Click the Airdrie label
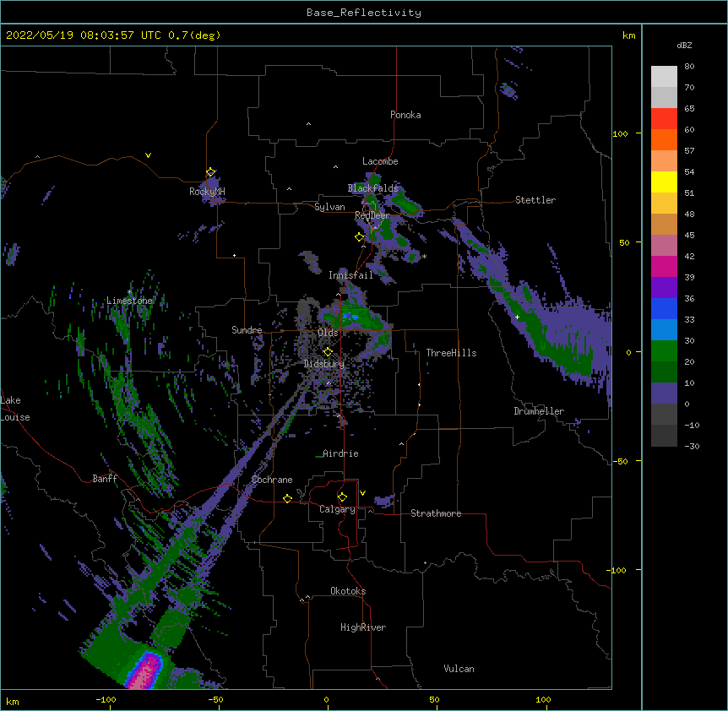This screenshot has width=728, height=711. [x=340, y=453]
